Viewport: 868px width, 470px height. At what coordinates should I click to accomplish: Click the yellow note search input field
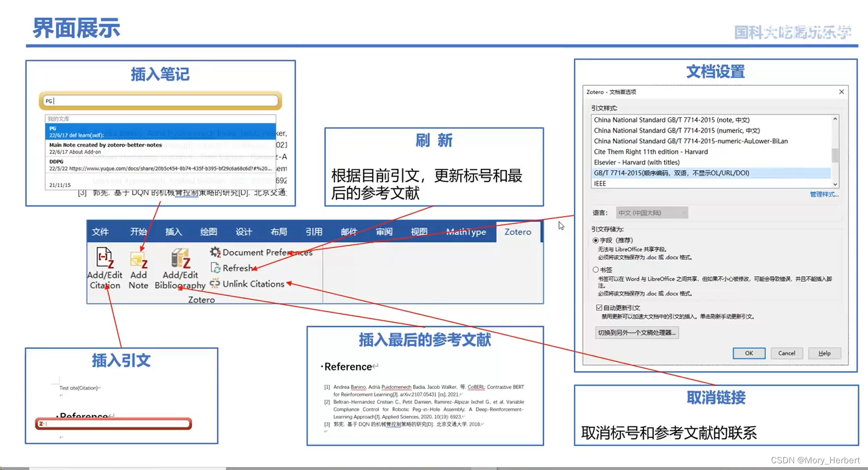160,101
